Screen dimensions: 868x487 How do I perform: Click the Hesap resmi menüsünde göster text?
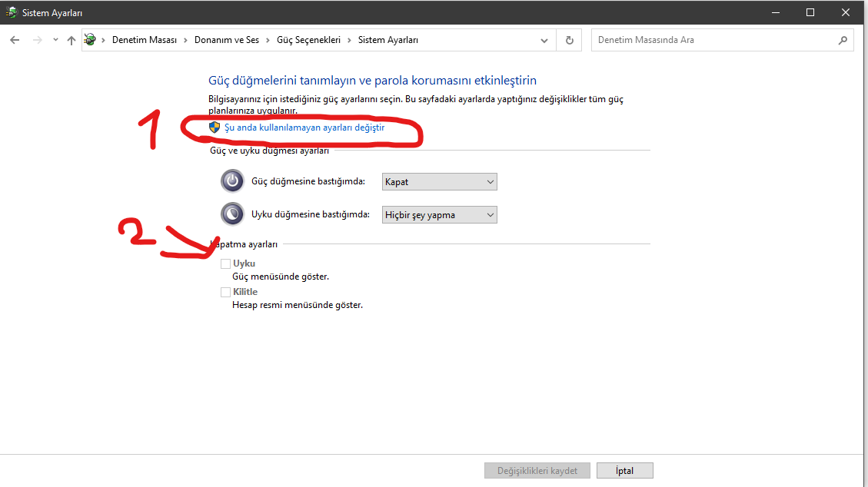point(298,305)
